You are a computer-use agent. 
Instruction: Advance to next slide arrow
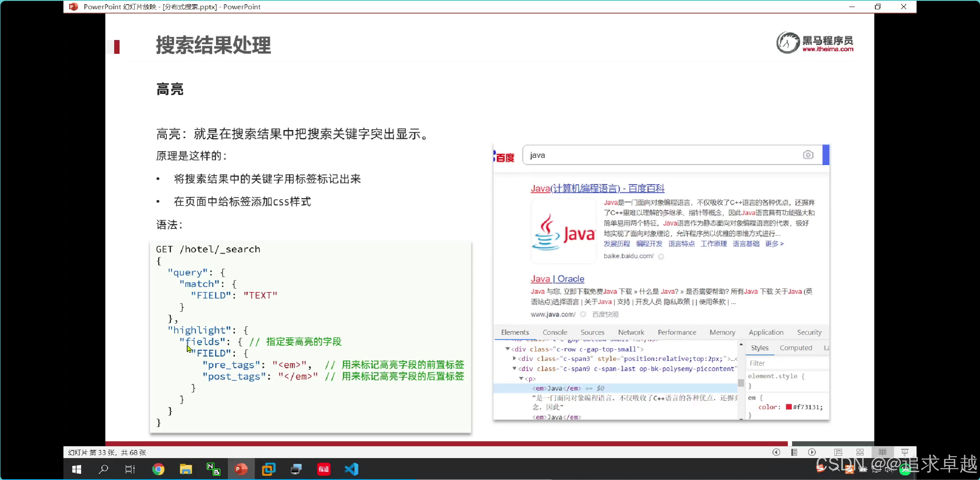pos(812,452)
